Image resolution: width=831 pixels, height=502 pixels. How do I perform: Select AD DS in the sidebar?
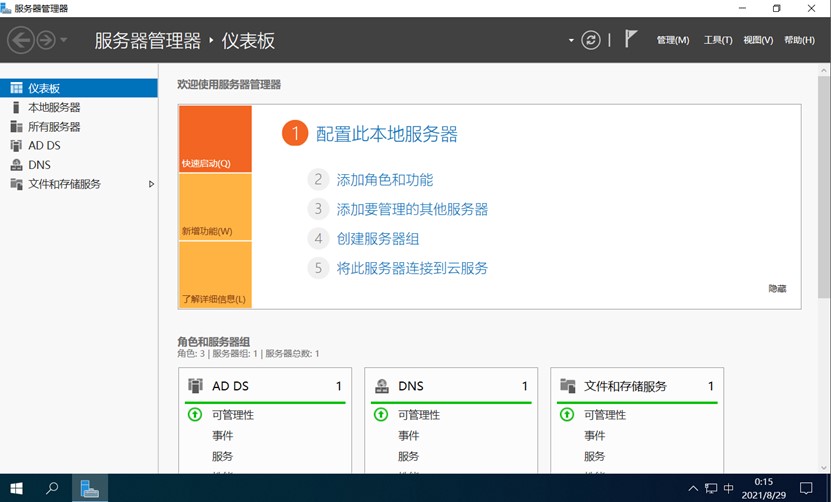point(78,146)
